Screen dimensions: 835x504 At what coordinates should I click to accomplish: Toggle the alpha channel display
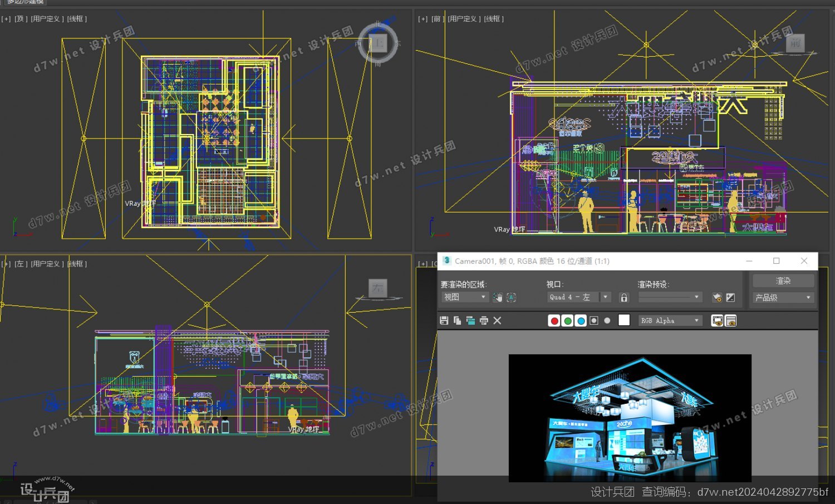(x=594, y=320)
